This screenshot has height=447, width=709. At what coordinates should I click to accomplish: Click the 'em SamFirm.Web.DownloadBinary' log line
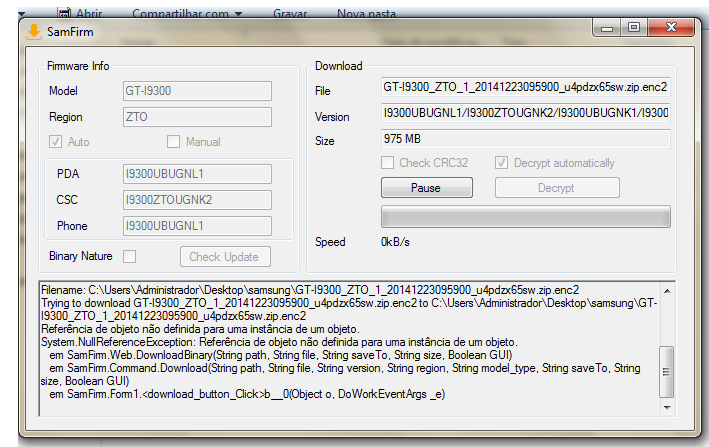[x=281, y=355]
